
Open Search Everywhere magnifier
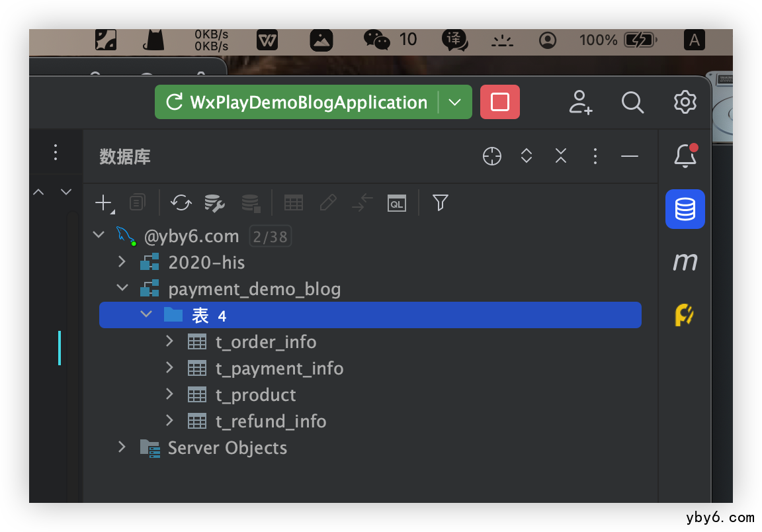632,102
